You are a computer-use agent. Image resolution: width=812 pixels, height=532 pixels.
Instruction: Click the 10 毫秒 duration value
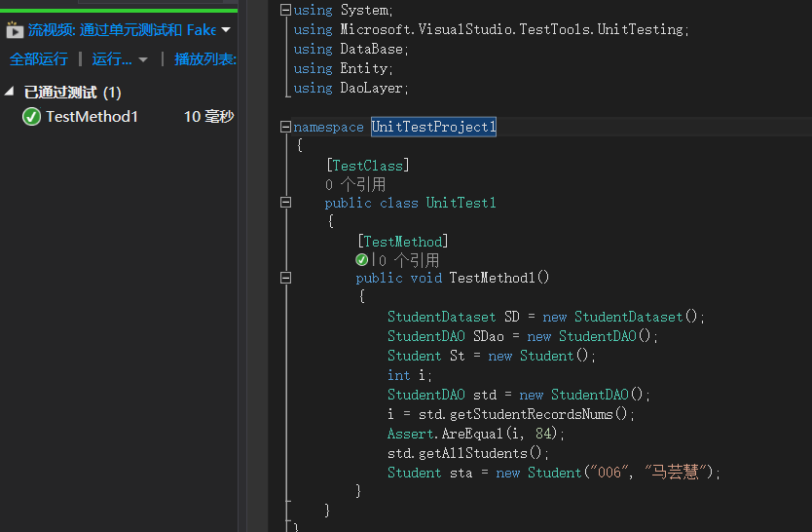coord(208,117)
